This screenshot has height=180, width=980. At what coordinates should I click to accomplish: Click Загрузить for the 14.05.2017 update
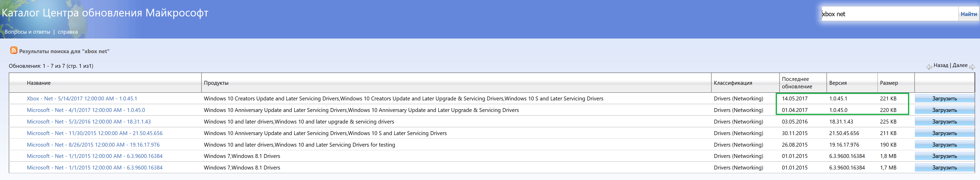tap(944, 98)
